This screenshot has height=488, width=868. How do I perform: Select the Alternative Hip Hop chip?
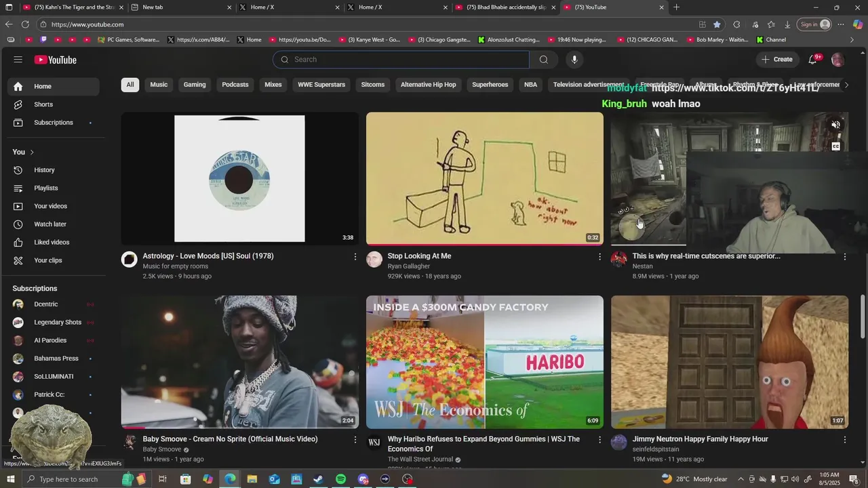click(428, 85)
